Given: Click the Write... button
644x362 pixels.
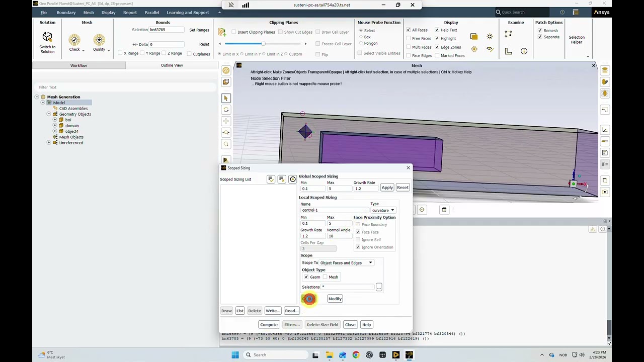Looking at the screenshot, I should (x=273, y=311).
